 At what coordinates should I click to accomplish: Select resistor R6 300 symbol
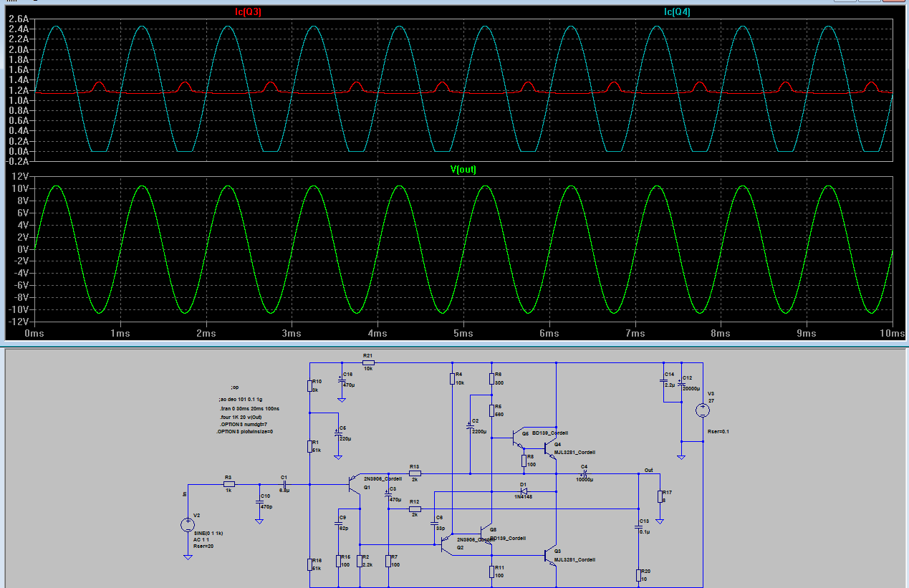pos(491,377)
